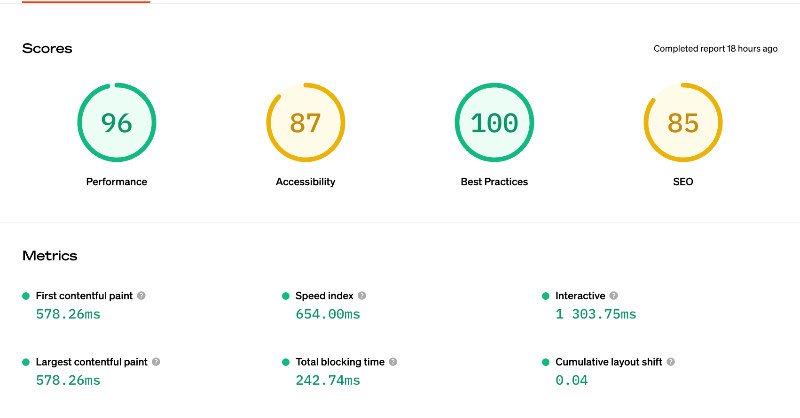800x418 pixels.
Task: Click the Total blocking time label
Action: 340,362
